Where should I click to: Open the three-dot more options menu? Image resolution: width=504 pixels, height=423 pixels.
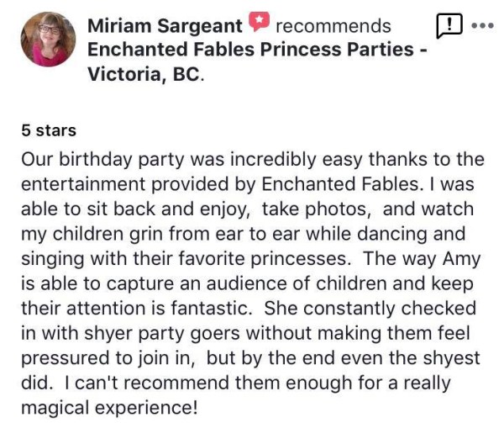point(482,26)
